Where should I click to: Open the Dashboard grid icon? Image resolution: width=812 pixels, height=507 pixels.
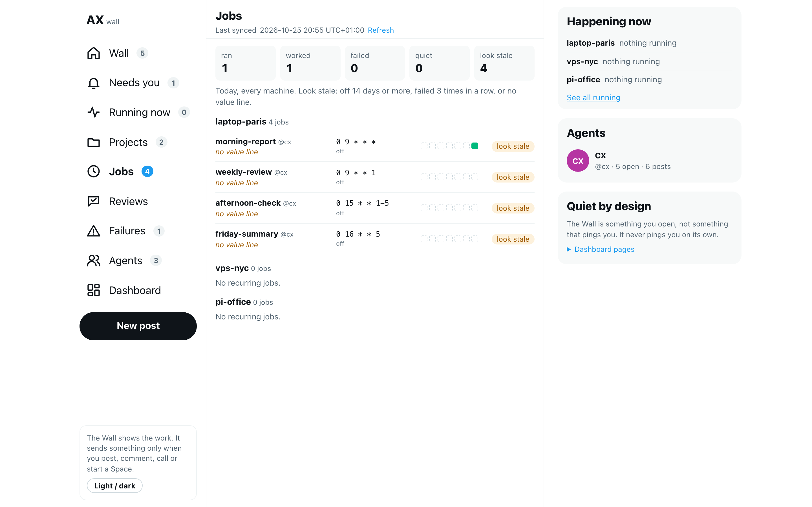pos(94,290)
